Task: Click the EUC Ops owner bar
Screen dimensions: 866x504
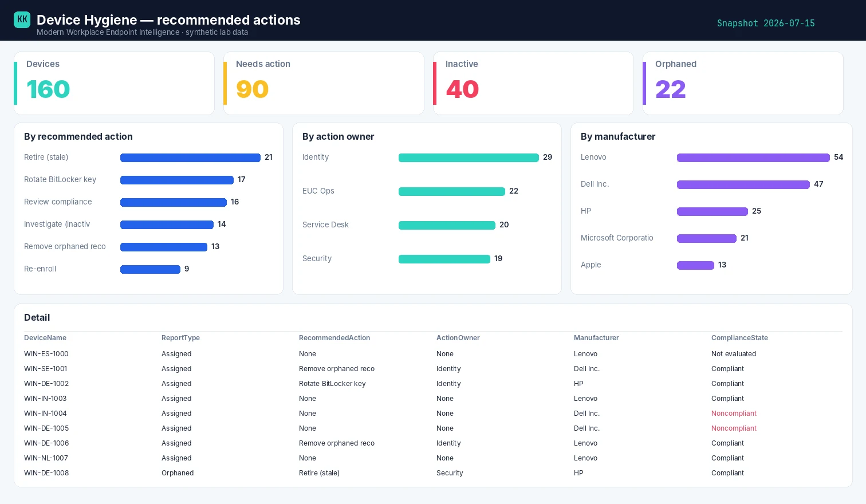Action: pos(452,191)
